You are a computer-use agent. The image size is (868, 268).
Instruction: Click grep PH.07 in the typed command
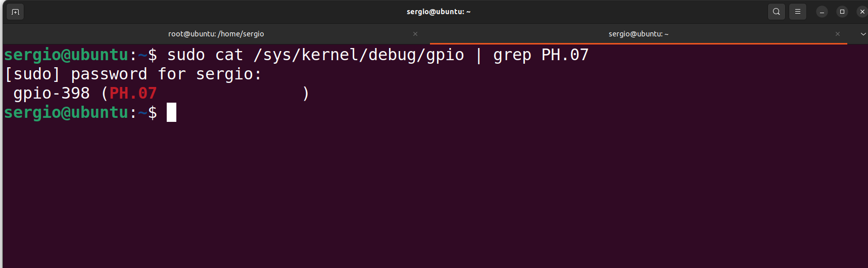click(x=541, y=55)
